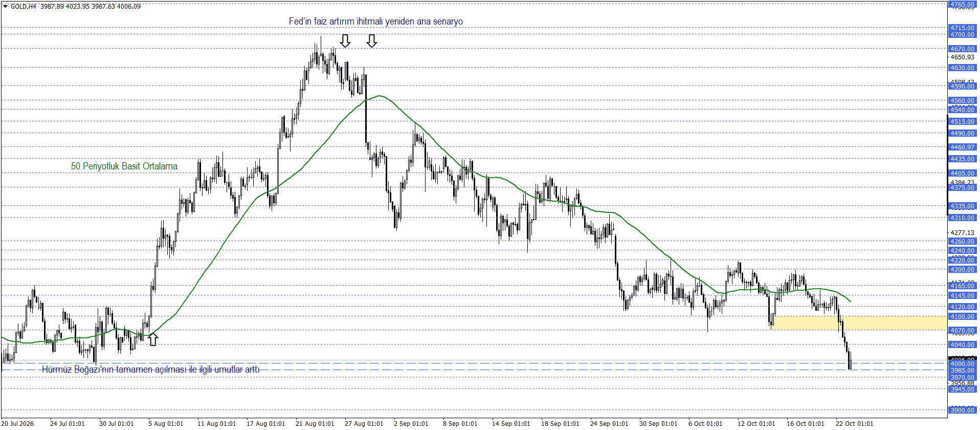Screen dimensions: 980x430
Task: Click the 4310.00 price level label
Action: tap(963, 218)
